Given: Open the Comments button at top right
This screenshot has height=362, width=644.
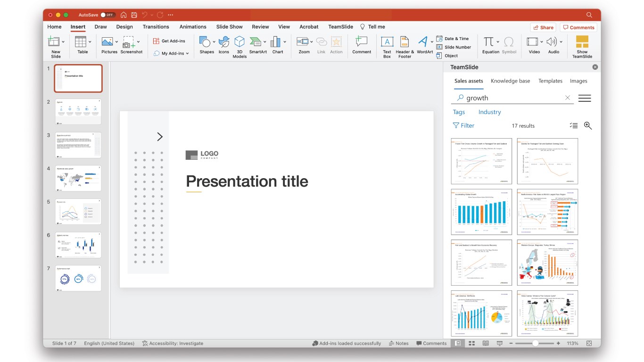Looking at the screenshot, I should [578, 27].
